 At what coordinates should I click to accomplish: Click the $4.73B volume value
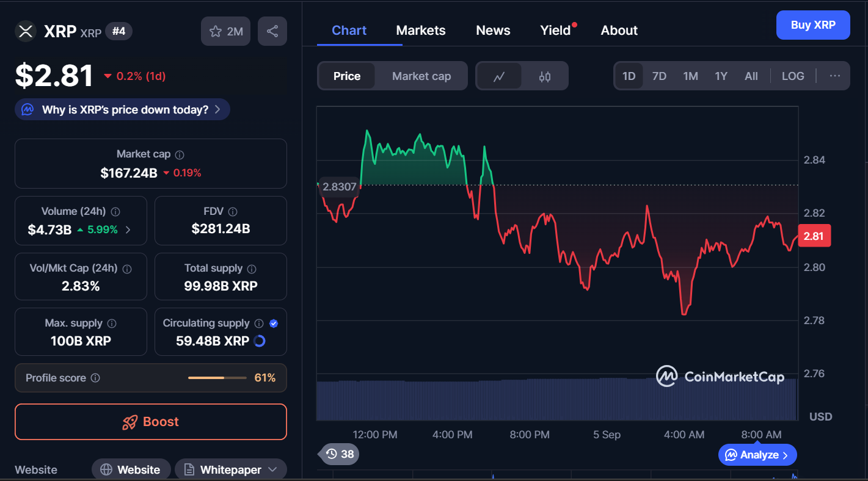pyautogui.click(x=49, y=230)
